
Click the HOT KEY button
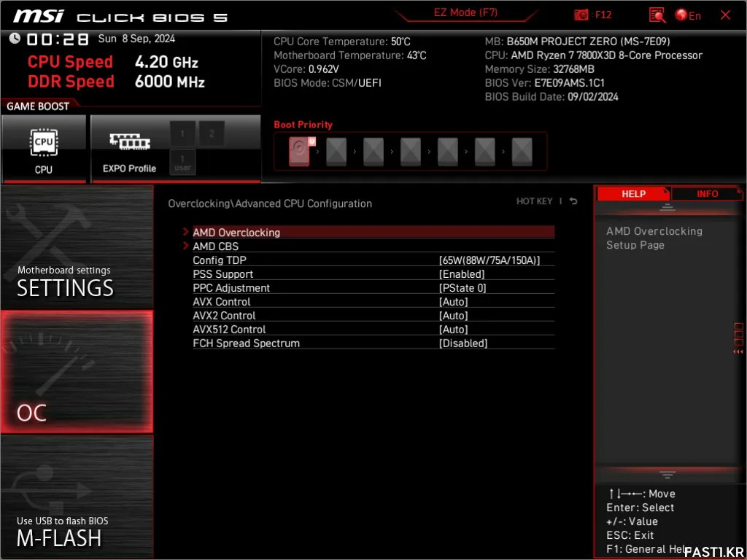pyautogui.click(x=534, y=201)
